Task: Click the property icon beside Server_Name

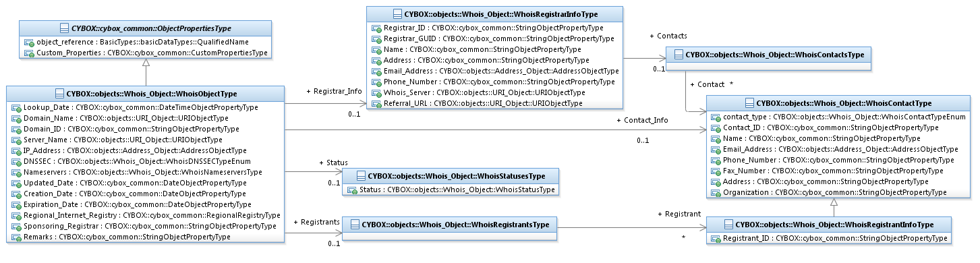Action: tap(17, 140)
